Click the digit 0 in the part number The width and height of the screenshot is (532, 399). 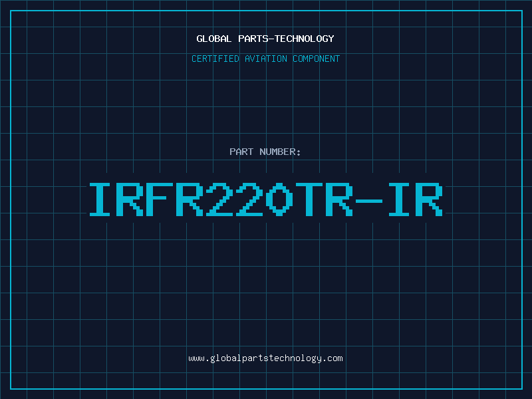pyautogui.click(x=279, y=199)
